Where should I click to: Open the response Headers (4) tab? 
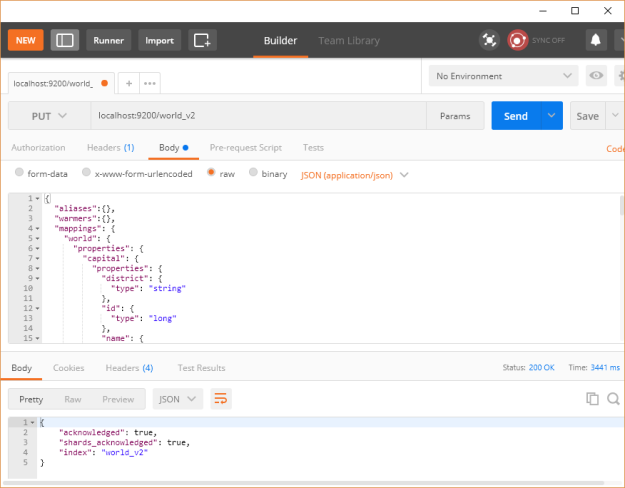click(129, 368)
